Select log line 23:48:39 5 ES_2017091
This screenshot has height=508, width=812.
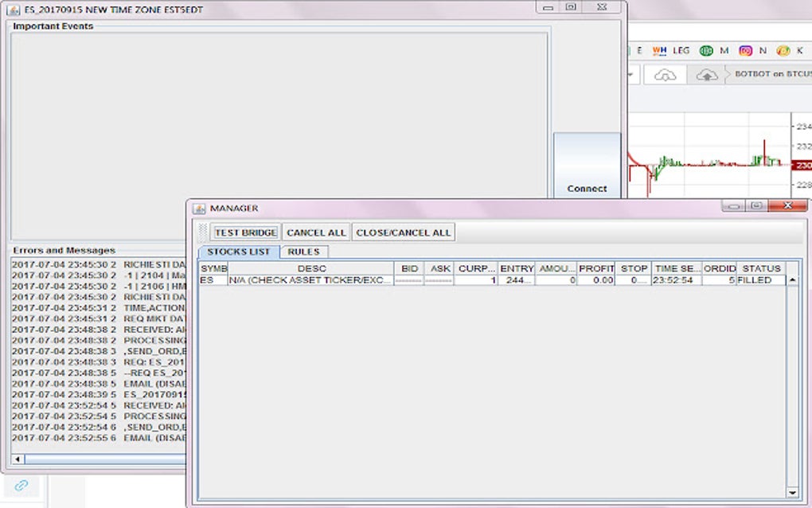[99, 395]
